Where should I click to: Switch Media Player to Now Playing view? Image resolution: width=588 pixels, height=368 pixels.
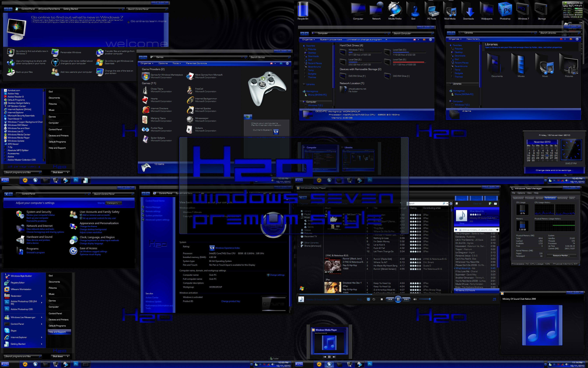[494, 299]
